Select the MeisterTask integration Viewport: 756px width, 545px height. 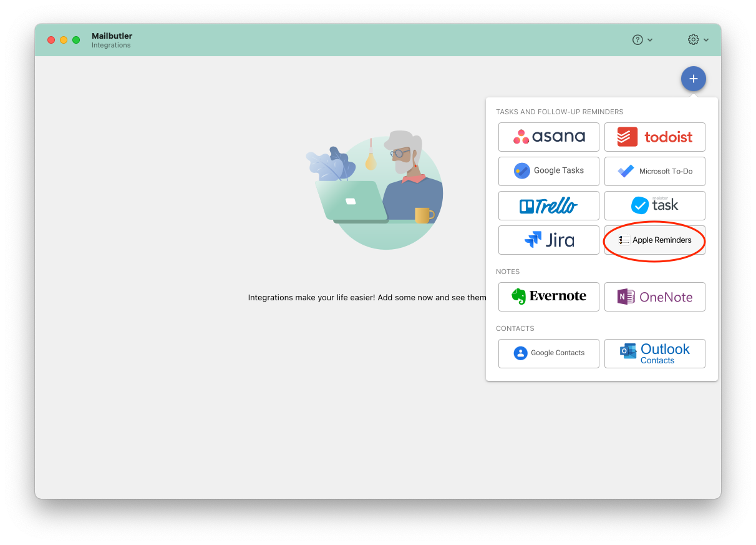pyautogui.click(x=655, y=205)
